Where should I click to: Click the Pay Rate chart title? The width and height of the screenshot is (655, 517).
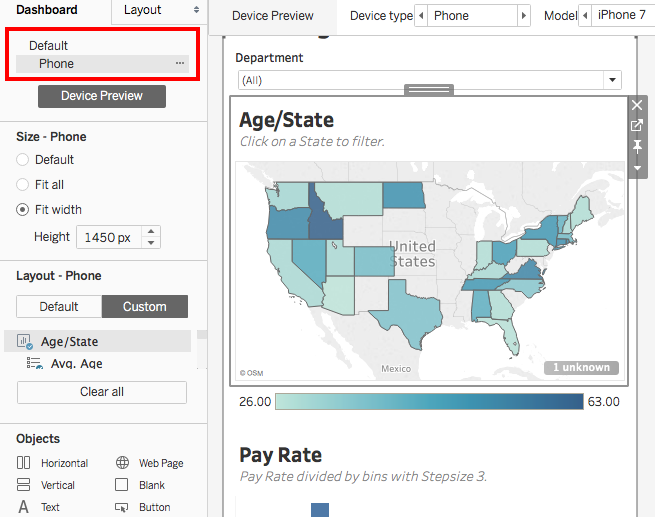point(281,455)
